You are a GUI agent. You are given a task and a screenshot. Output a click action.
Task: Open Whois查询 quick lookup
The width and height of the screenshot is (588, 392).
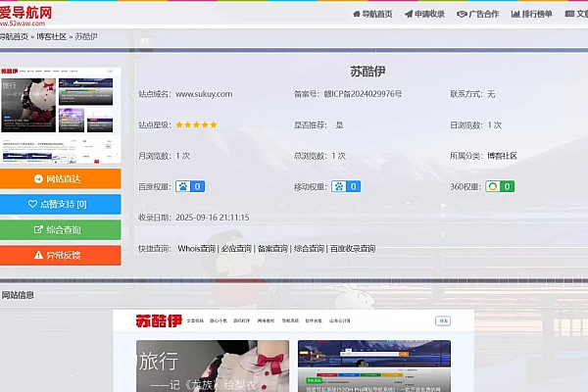point(197,248)
